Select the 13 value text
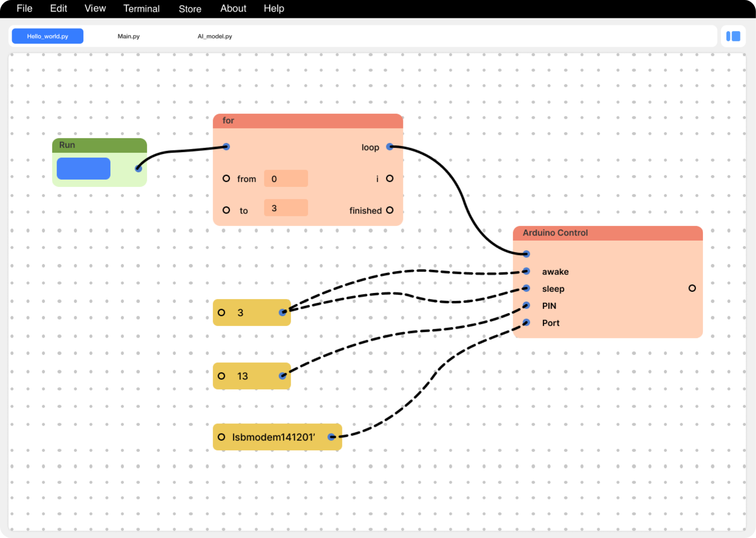The height and width of the screenshot is (538, 756). click(x=242, y=376)
